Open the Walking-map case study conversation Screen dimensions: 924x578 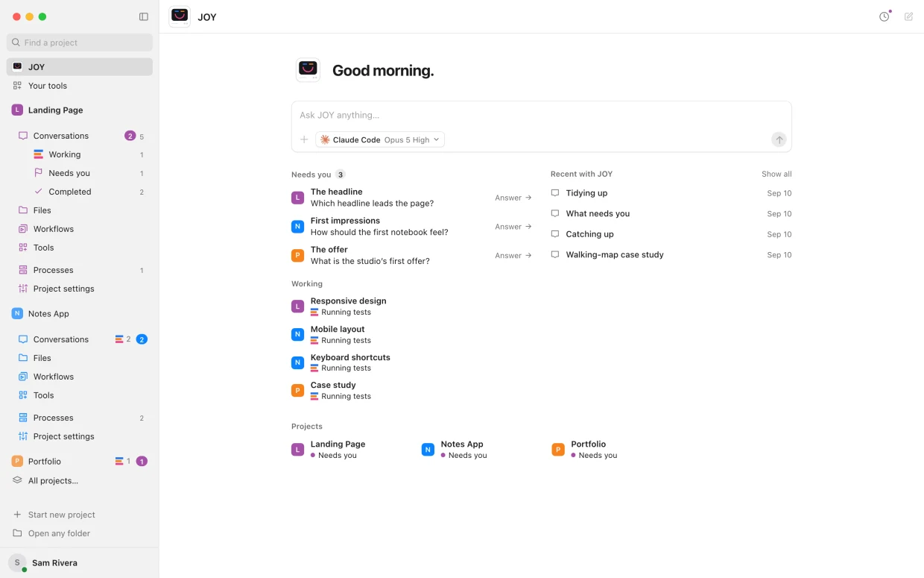671,255
